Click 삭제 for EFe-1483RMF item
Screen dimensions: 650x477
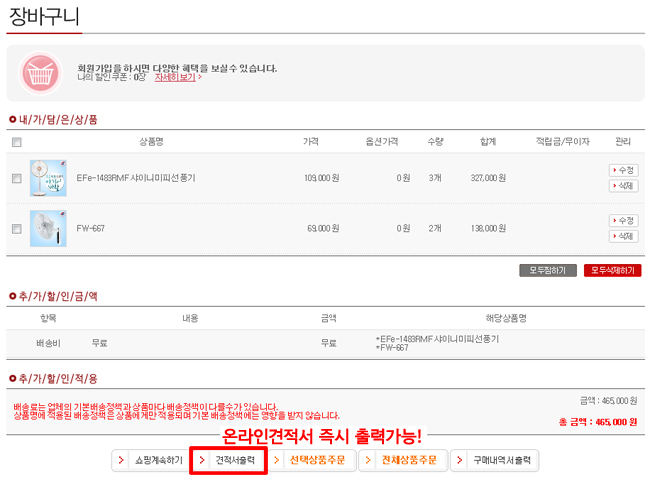[x=623, y=186]
